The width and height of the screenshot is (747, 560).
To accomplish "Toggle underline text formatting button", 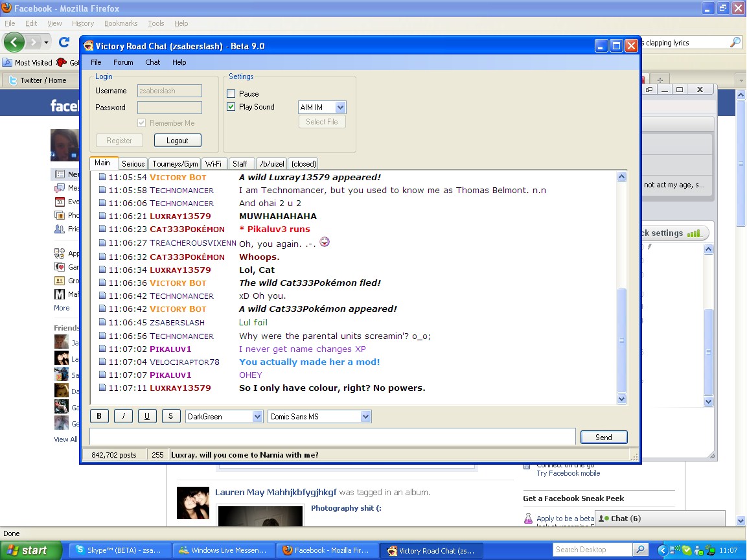I will click(x=147, y=416).
